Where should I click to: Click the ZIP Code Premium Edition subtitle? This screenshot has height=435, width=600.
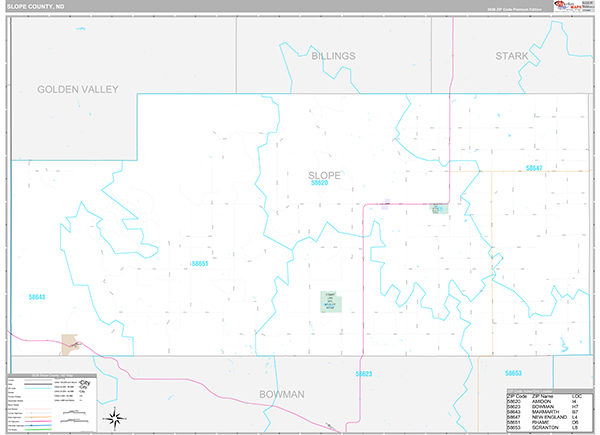[514, 9]
